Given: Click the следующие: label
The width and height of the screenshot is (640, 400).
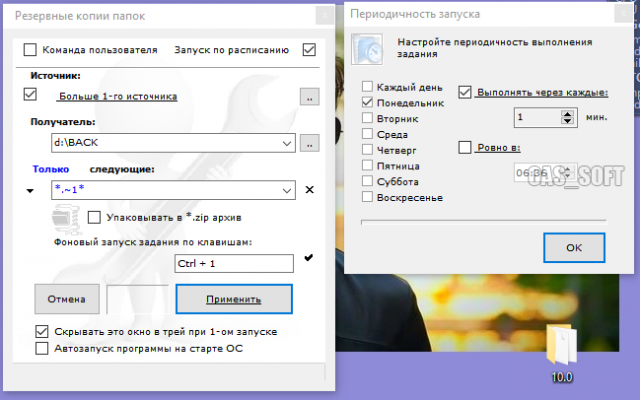Looking at the screenshot, I should 122,169.
